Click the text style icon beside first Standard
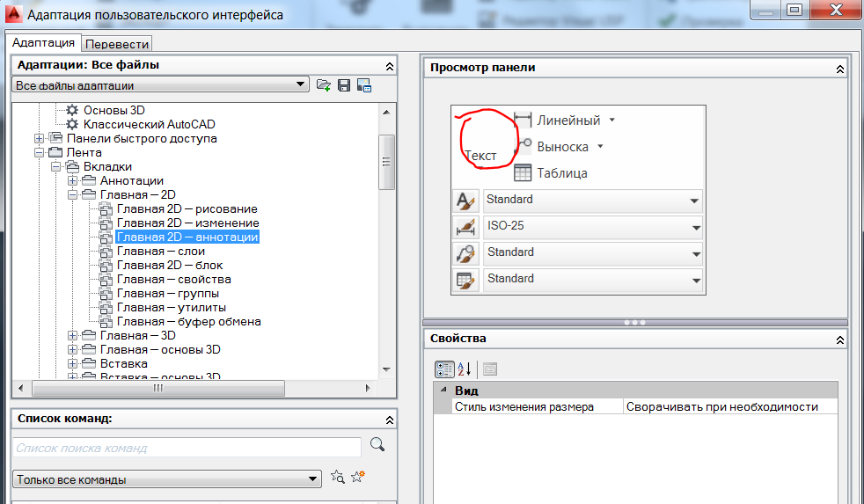 point(465,201)
